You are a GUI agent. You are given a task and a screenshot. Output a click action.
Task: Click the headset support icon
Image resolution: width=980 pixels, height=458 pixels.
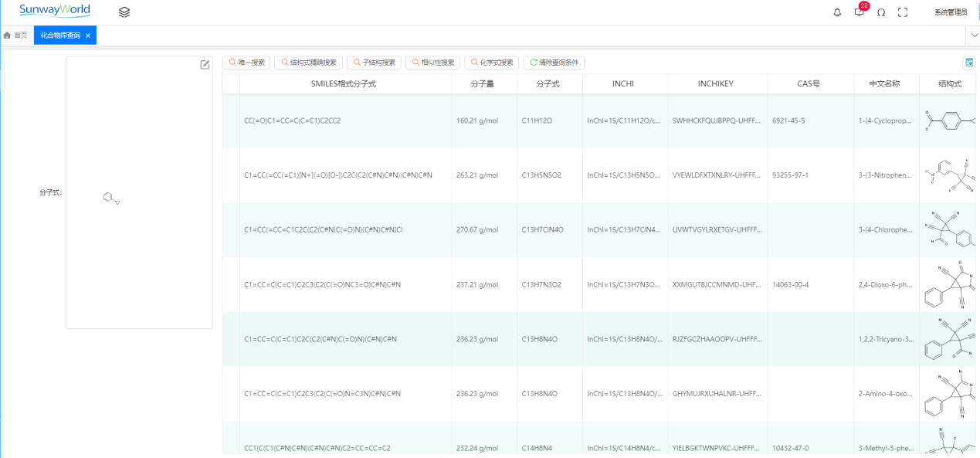pyautogui.click(x=880, y=12)
